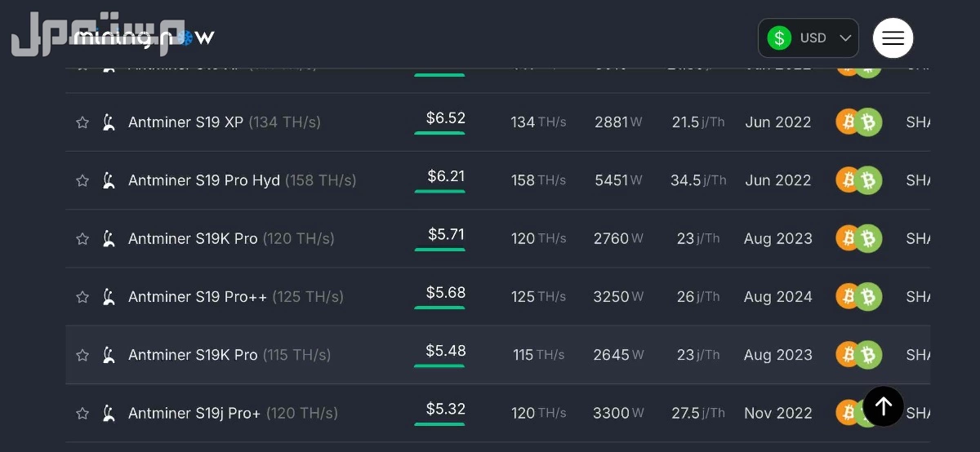Expand the currency selector chevron
Screen dimensions: 980x452
pos(845,38)
